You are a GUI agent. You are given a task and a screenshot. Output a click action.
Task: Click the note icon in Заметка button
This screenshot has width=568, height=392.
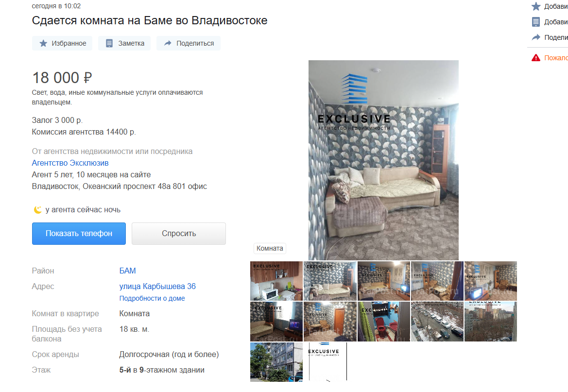tap(109, 44)
